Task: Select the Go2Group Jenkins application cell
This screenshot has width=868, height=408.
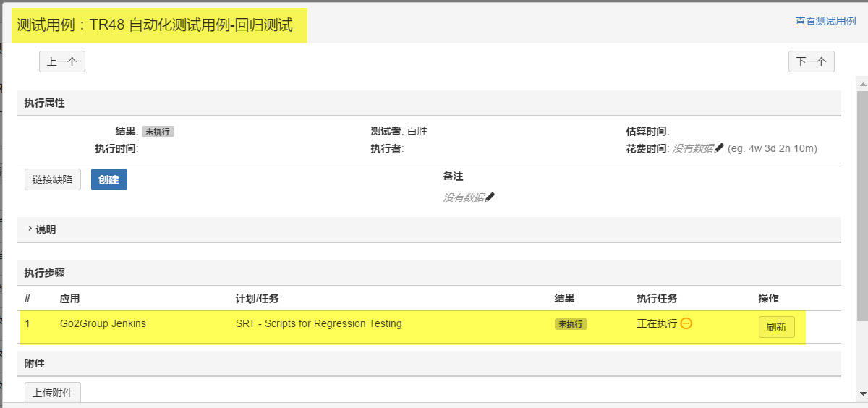Action: tap(103, 323)
